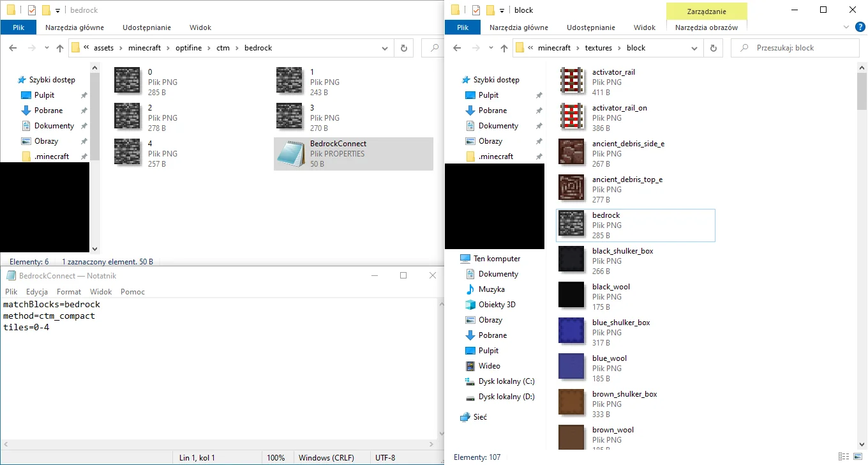Click the File Explorer icon in the left title bar

10,10
